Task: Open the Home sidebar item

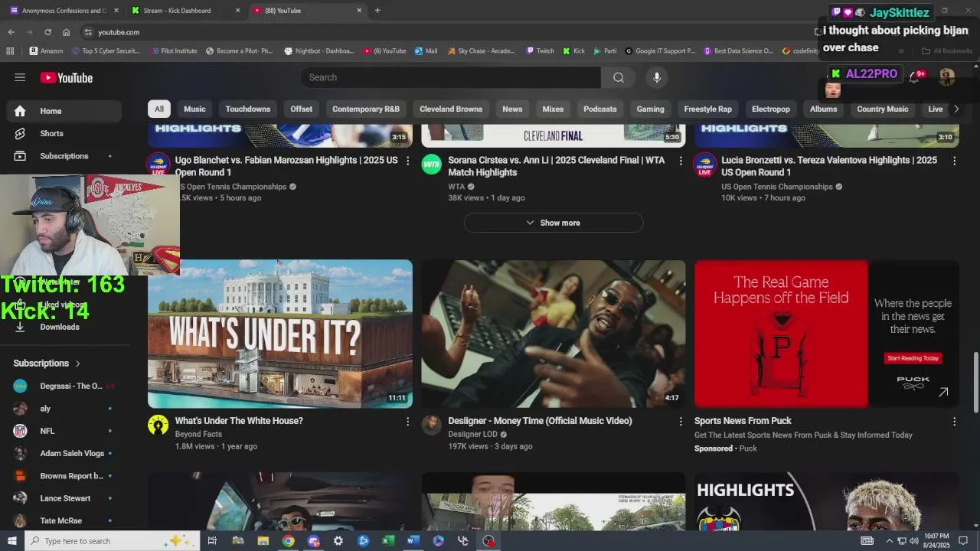Action: coord(64,111)
